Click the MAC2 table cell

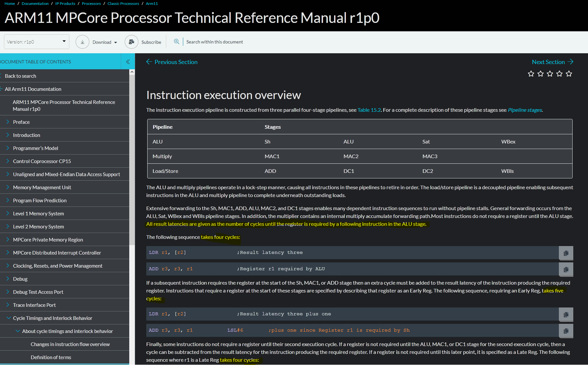coord(351,156)
